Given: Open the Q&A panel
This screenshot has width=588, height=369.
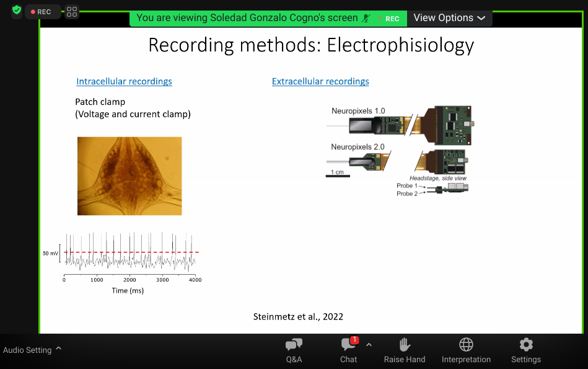Looking at the screenshot, I should (294, 350).
